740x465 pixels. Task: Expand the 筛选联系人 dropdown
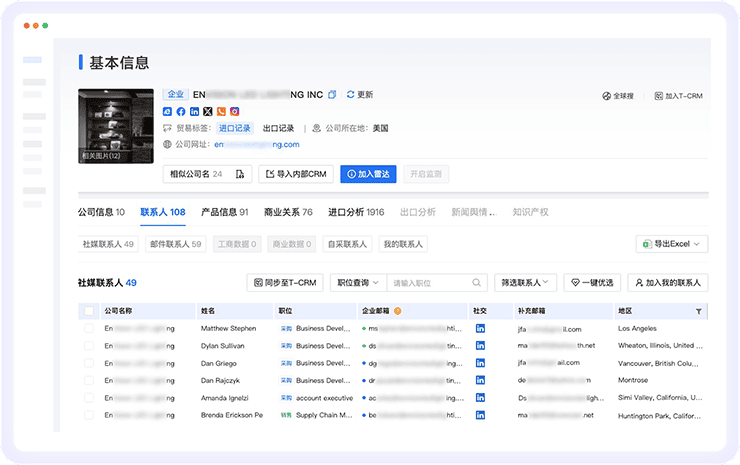tap(525, 283)
